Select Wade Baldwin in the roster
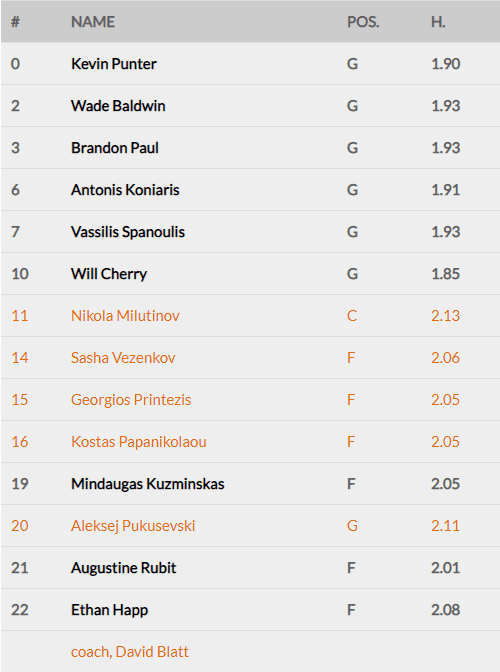The height and width of the screenshot is (672, 500). point(118,106)
